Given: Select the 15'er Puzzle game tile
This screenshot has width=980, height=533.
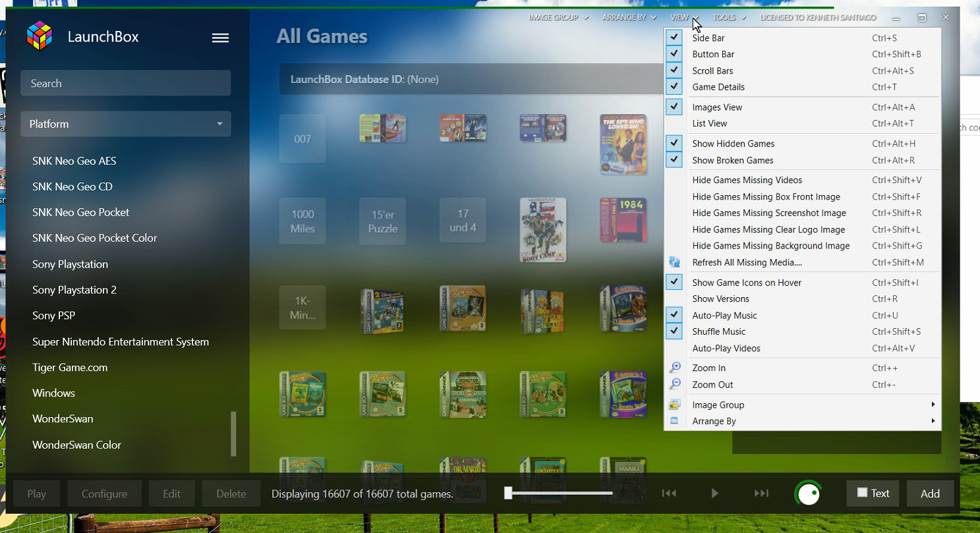Looking at the screenshot, I should coord(383,221).
